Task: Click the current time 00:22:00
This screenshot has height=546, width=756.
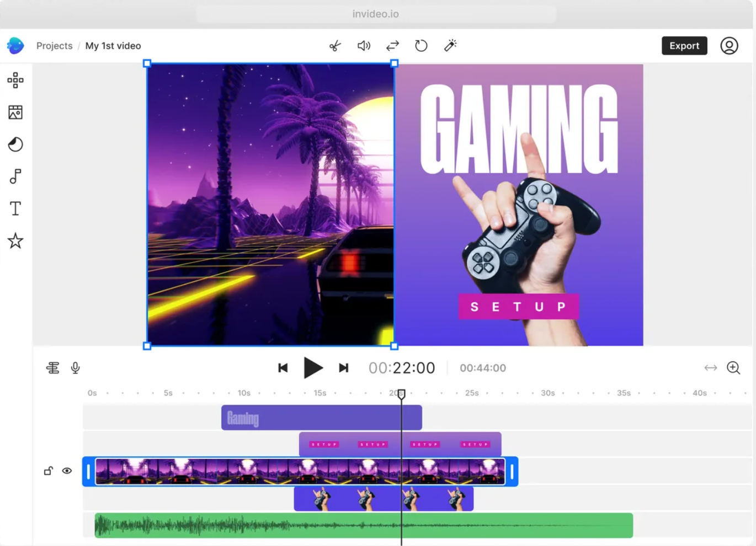Action: 402,368
